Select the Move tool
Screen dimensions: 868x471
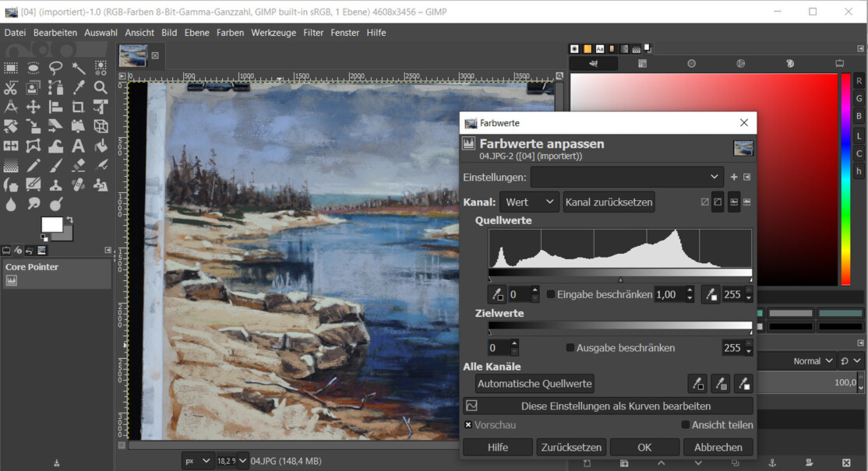tap(34, 107)
